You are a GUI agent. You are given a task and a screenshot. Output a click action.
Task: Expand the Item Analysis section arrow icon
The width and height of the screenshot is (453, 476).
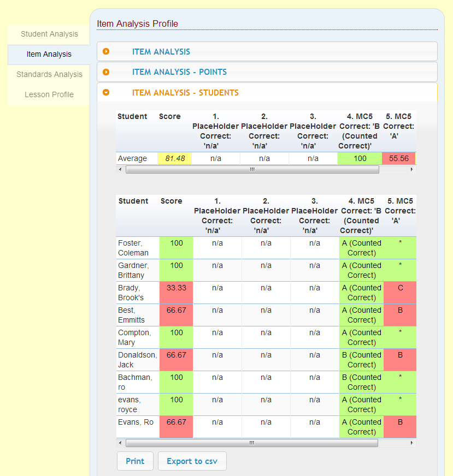pos(106,51)
